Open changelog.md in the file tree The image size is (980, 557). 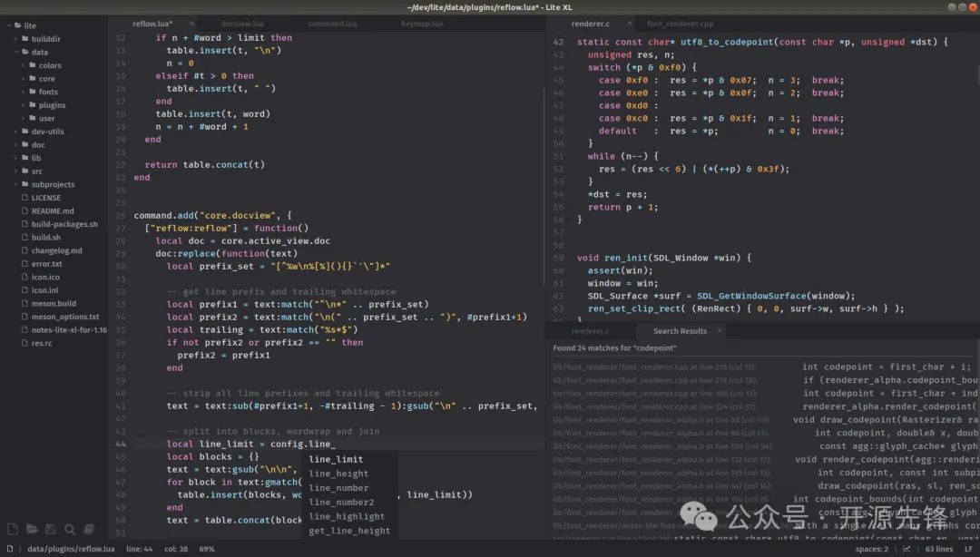(57, 250)
